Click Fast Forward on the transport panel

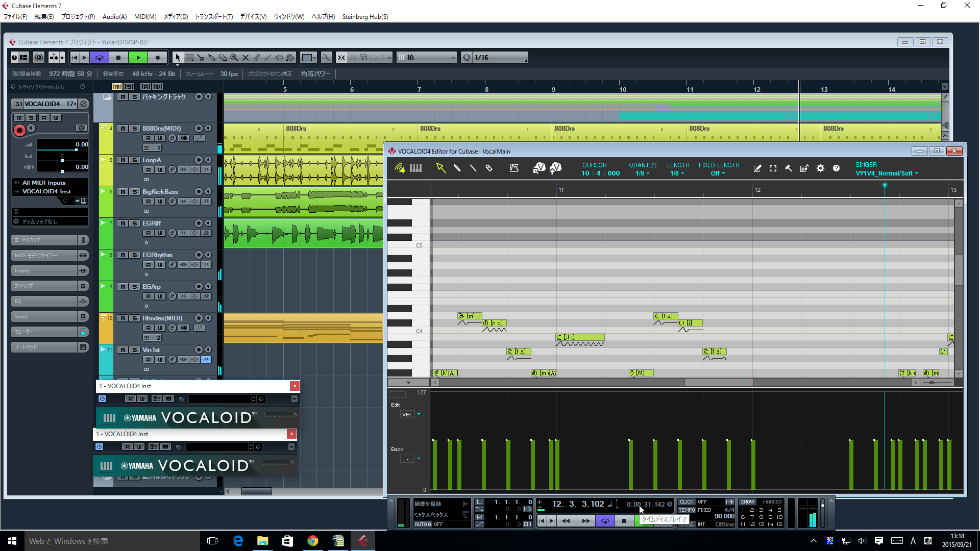[x=586, y=521]
